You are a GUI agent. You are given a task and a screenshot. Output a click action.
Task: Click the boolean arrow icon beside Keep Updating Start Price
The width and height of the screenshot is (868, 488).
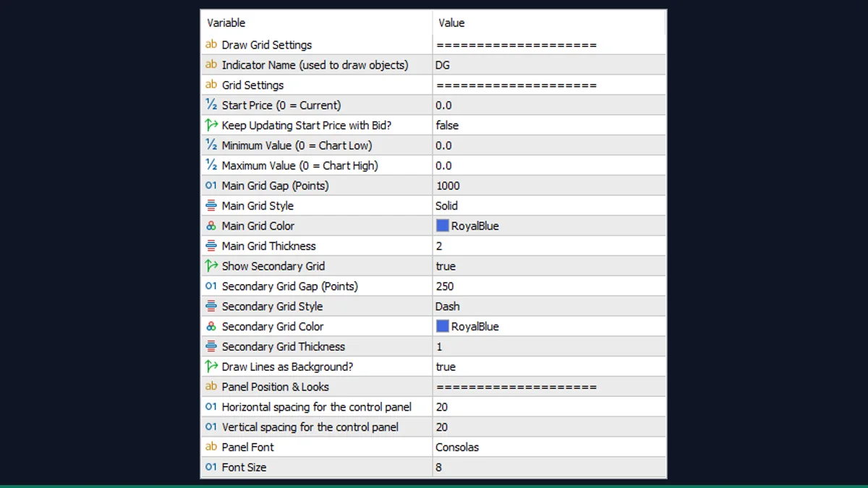pos(211,125)
